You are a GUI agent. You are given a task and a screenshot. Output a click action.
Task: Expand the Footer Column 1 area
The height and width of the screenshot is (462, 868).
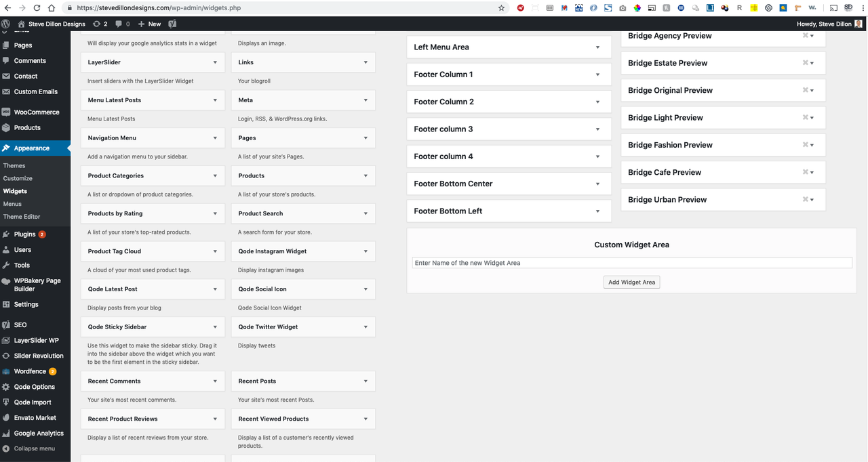pyautogui.click(x=598, y=75)
